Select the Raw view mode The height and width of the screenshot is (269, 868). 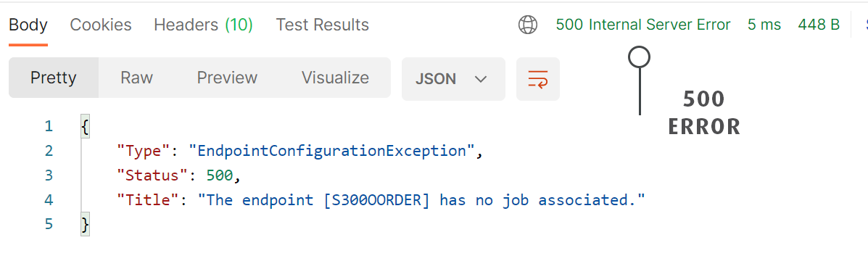(x=137, y=78)
